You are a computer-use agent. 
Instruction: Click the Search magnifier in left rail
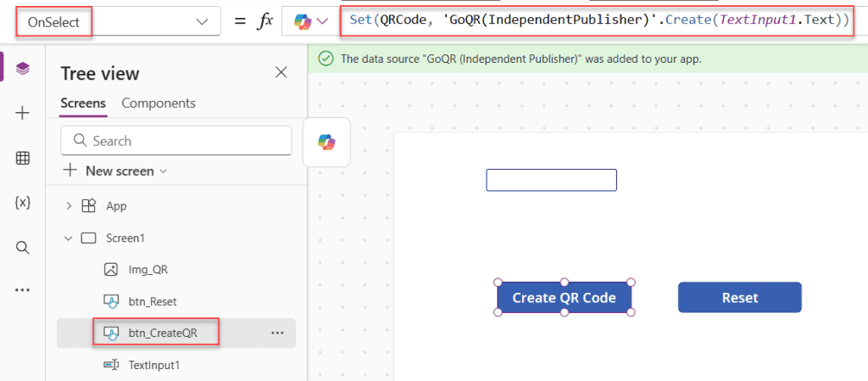[22, 248]
